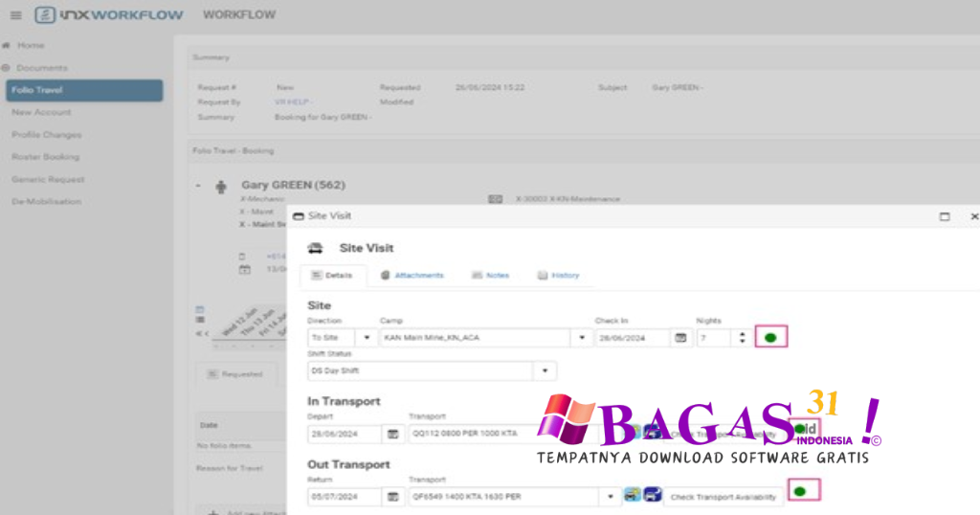Image resolution: width=980 pixels, height=515 pixels.
Task: Click the phone icon under Gary GREEN
Action: point(242,257)
